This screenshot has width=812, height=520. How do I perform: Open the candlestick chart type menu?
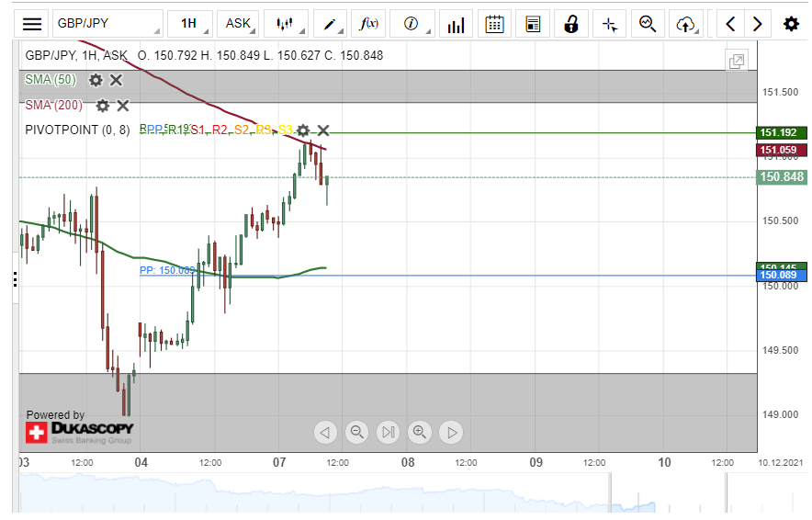tap(288, 24)
